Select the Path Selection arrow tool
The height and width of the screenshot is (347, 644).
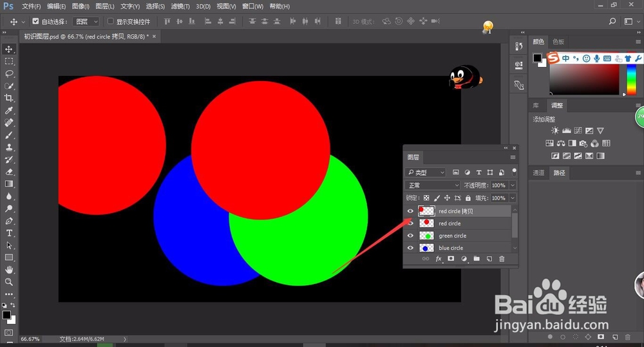coord(8,245)
